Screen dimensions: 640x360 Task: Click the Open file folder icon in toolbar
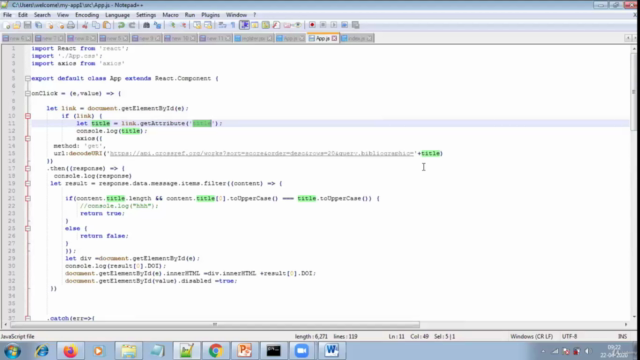point(17,25)
